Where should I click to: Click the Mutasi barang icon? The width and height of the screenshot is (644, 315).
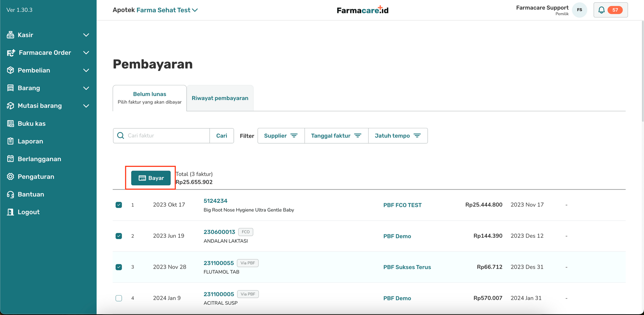tap(10, 106)
